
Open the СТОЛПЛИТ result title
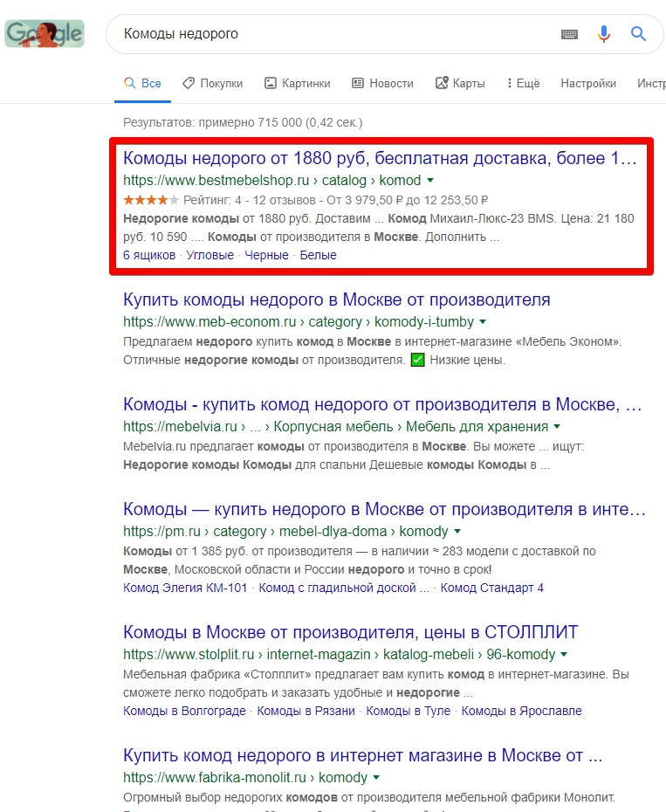coord(351,632)
